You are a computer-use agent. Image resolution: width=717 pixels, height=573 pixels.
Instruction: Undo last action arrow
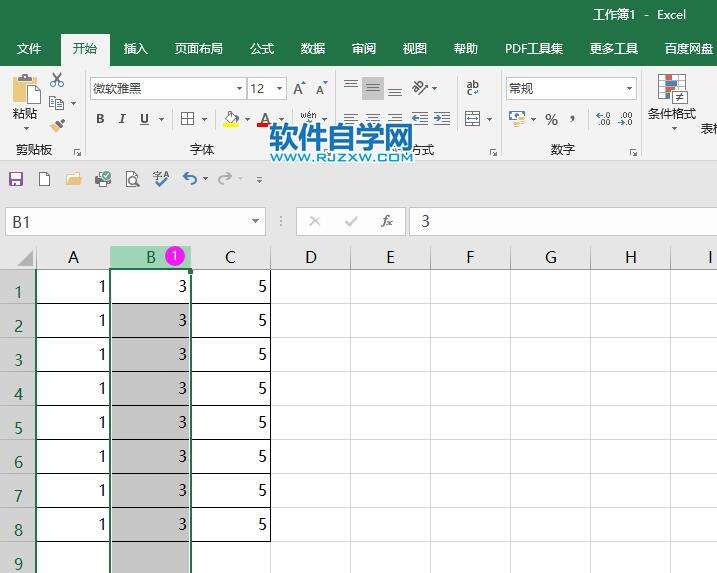tap(189, 178)
